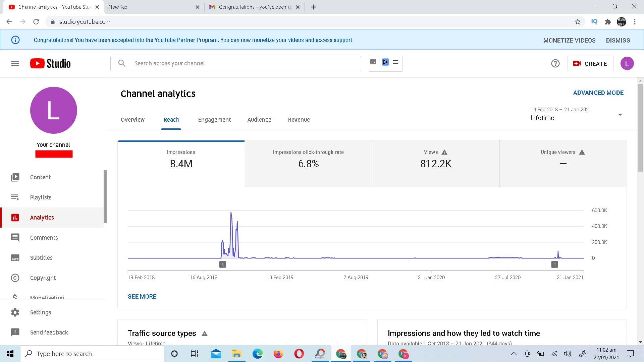Open Firefox from the taskbar
644x362 pixels.
[278, 354]
